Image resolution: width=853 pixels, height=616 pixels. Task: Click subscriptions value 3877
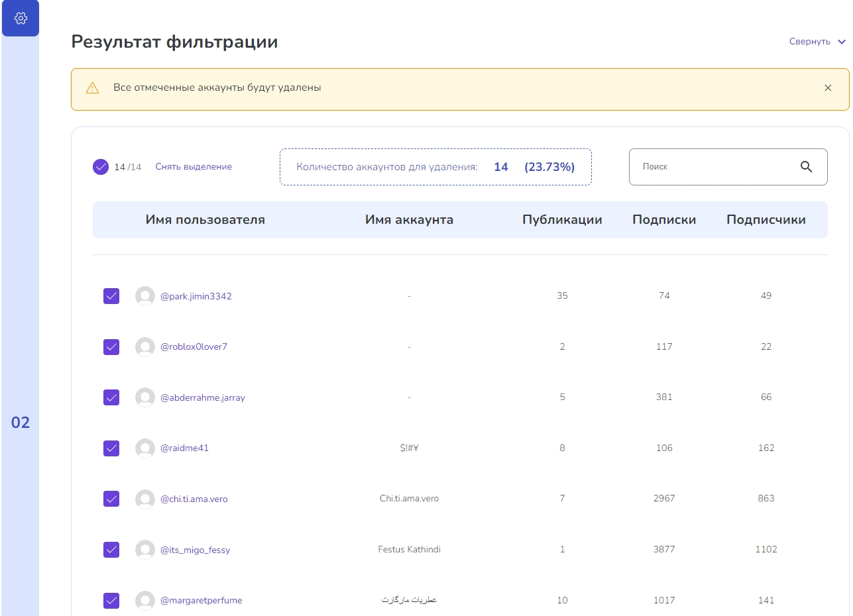pos(664,549)
